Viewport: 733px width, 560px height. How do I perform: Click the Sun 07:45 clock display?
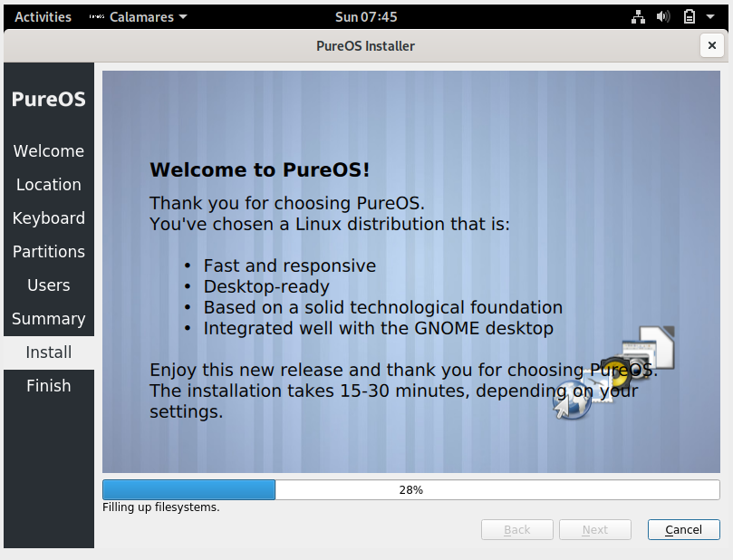[x=365, y=16]
